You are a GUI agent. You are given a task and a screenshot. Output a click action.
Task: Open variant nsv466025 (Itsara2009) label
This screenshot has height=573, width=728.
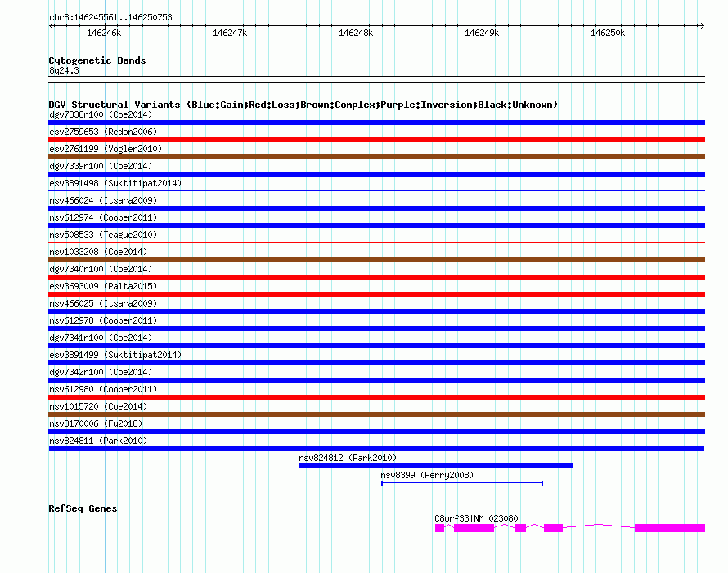103,303
